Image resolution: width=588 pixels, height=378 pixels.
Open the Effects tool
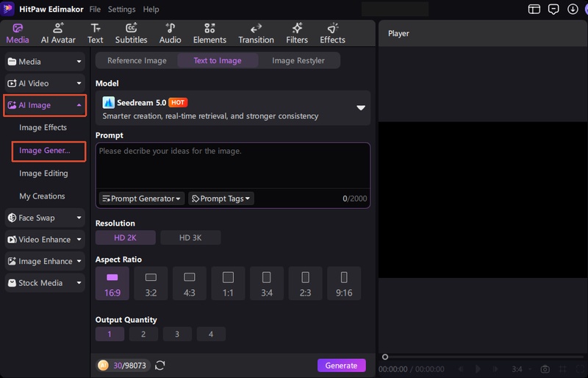pyautogui.click(x=333, y=33)
